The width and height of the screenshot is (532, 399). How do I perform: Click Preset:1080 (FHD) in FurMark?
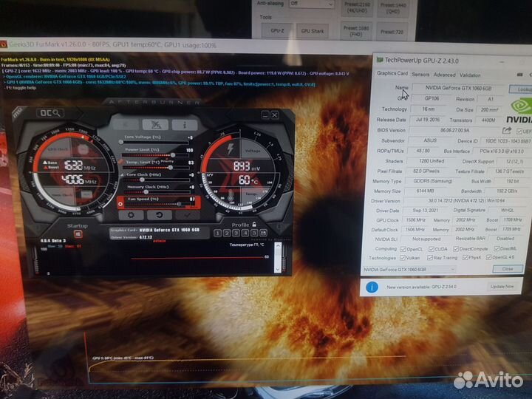[x=356, y=31]
